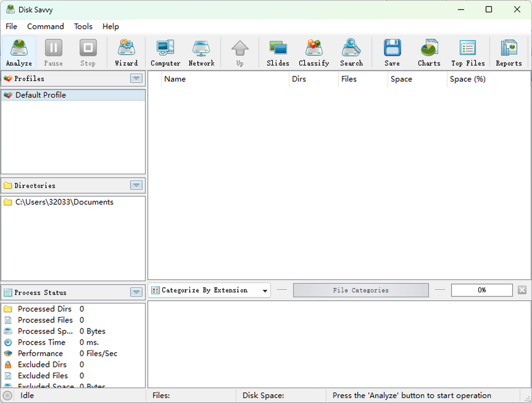Open the Search tool
The width and height of the screenshot is (532, 403).
pyautogui.click(x=351, y=51)
